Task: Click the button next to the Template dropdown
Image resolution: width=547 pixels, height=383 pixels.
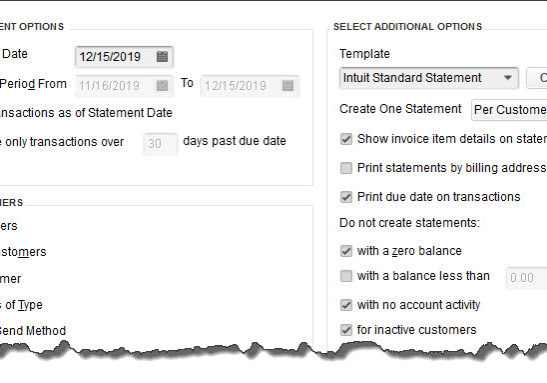Action: [x=537, y=78]
